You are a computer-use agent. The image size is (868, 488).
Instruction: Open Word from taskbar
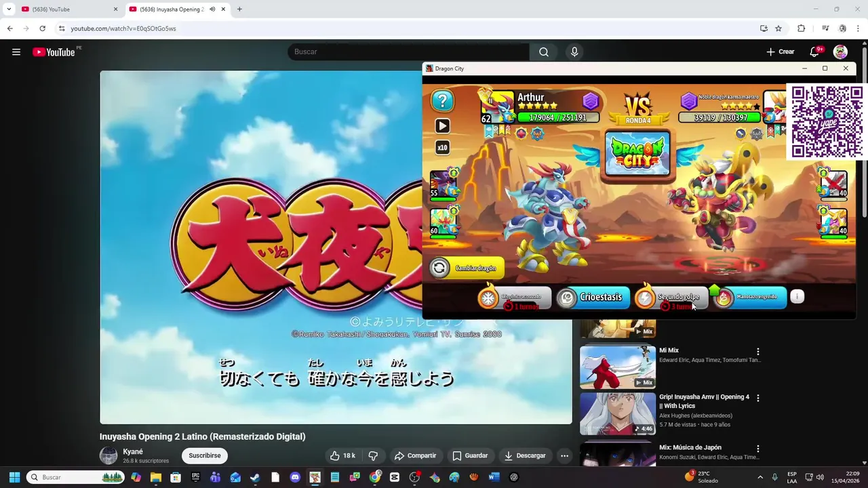coord(494,477)
